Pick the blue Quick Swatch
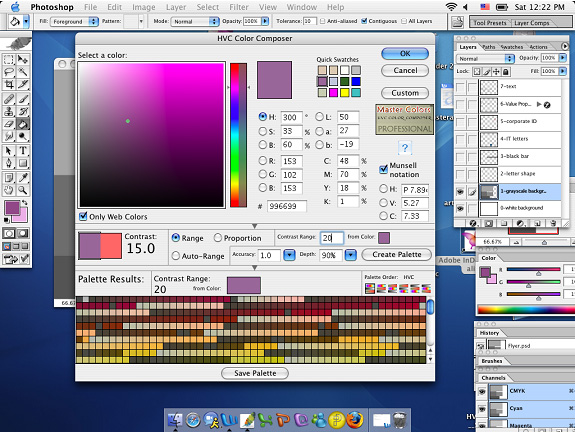Viewport: 575px width, 432px height. 355,81
